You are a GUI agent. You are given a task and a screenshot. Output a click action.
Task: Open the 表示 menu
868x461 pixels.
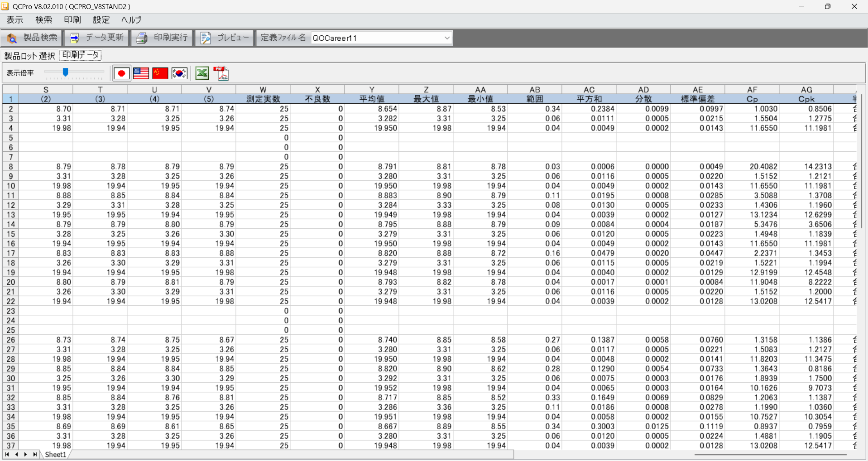pyautogui.click(x=14, y=20)
